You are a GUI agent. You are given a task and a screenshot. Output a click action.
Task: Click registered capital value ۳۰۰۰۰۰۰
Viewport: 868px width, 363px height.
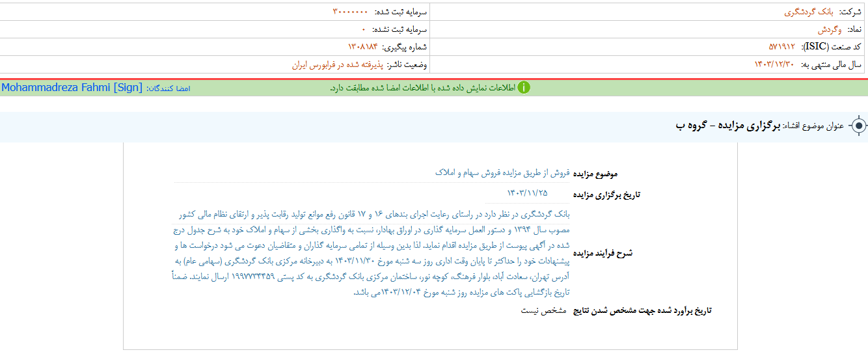point(350,12)
